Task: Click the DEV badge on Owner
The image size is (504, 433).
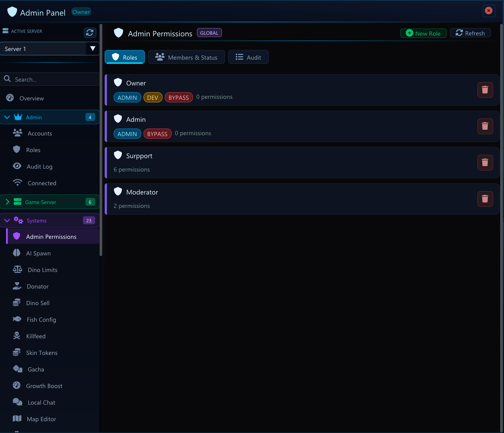Action: click(153, 98)
